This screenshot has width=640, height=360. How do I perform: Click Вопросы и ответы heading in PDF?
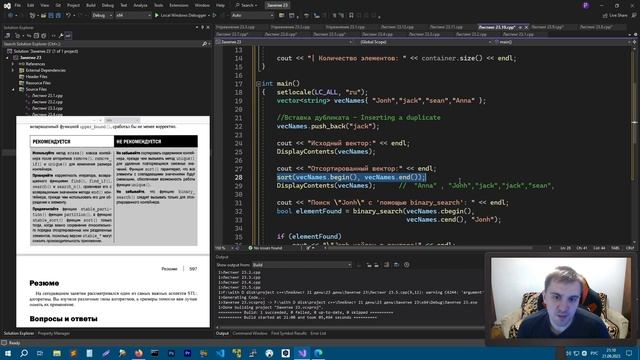(x=63, y=319)
